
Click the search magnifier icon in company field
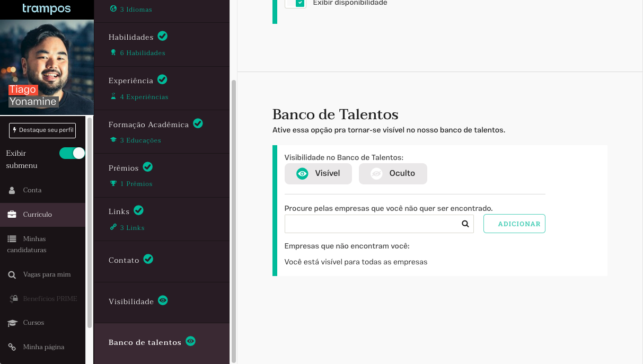(x=465, y=224)
